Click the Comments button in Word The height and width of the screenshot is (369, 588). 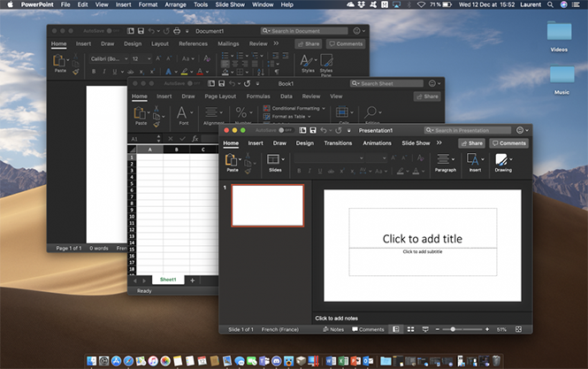click(x=346, y=43)
